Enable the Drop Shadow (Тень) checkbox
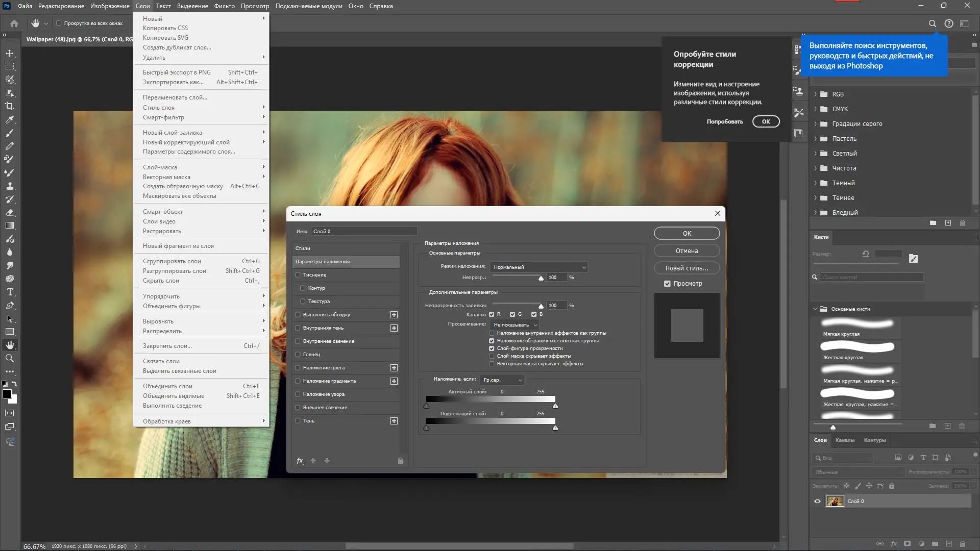 pyautogui.click(x=298, y=421)
